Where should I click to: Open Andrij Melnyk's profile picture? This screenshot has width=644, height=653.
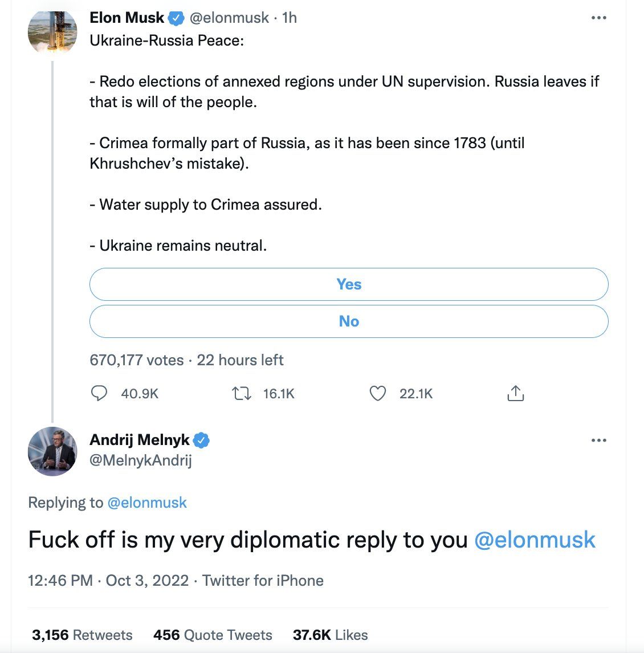tap(52, 451)
